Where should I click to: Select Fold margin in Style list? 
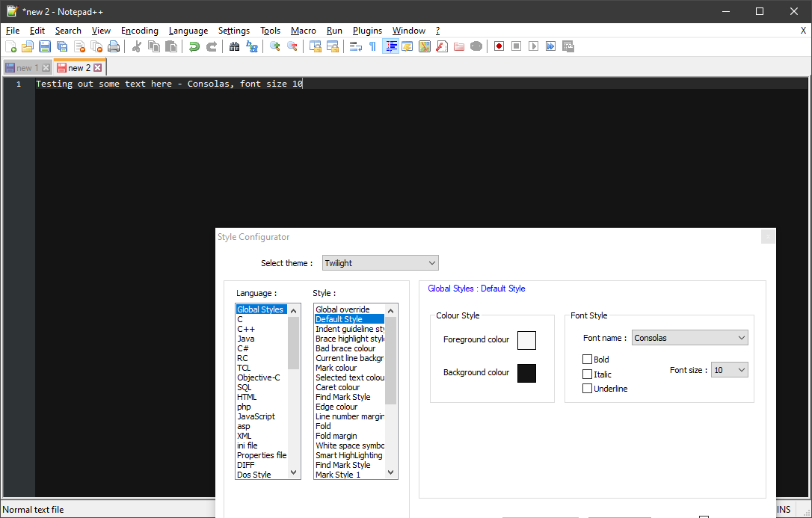point(350,436)
